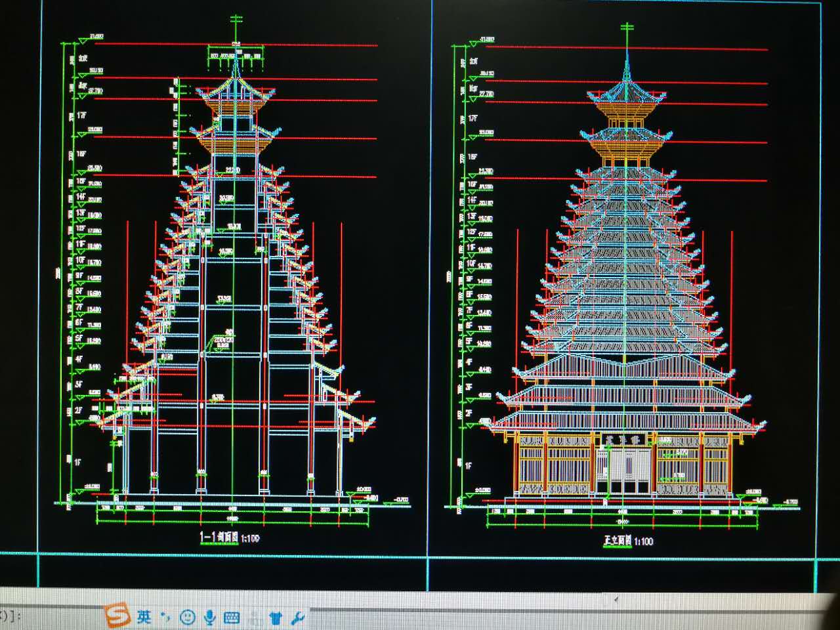
Task: Click the small scroll arrow in horizontal scrollbar
Action: (x=616, y=599)
